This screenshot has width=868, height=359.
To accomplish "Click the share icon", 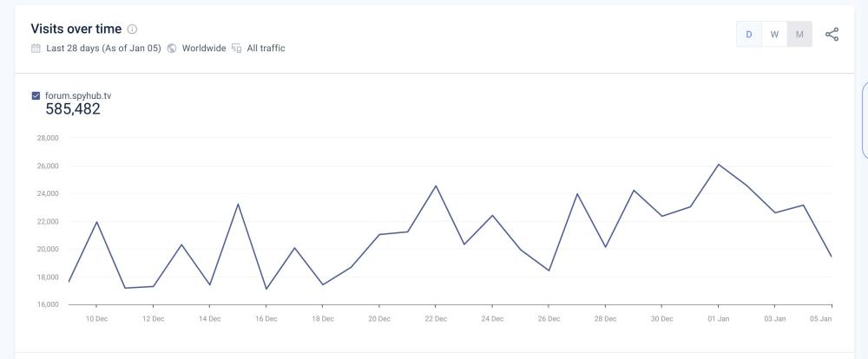I will pos(832,34).
